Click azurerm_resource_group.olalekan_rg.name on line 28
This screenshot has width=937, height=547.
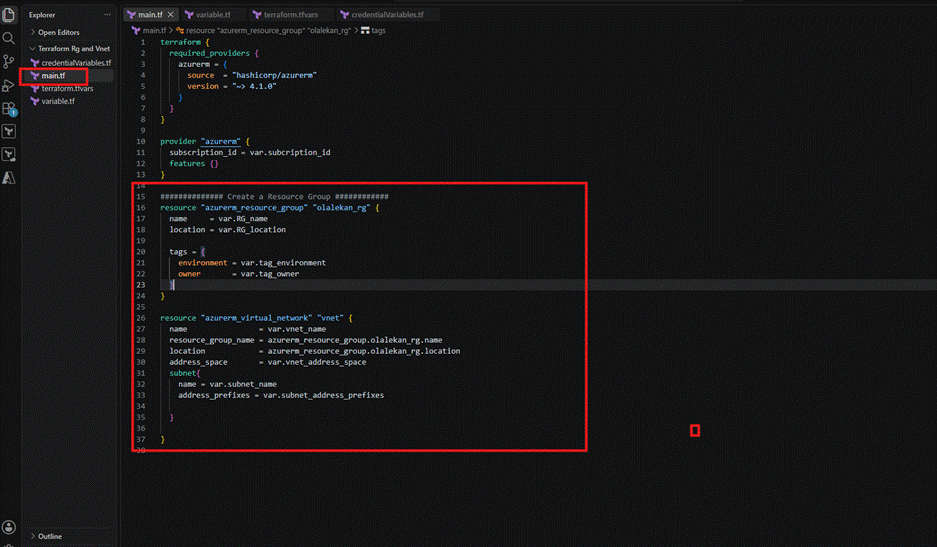click(355, 340)
